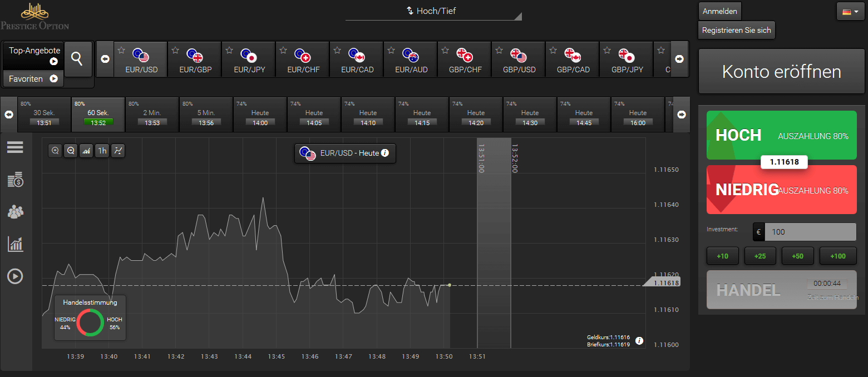Choose the 60 Sek. expiry at 13:52
This screenshot has width=868, height=377.
click(98, 115)
